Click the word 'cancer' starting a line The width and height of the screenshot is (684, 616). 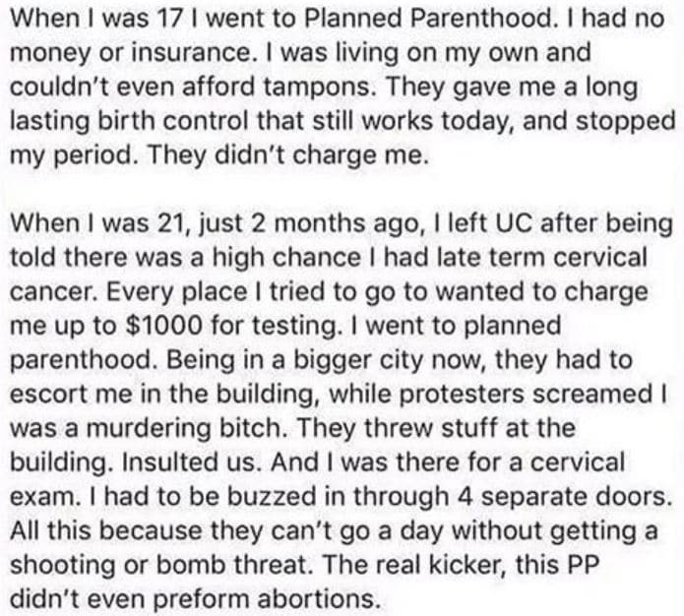(x=52, y=293)
